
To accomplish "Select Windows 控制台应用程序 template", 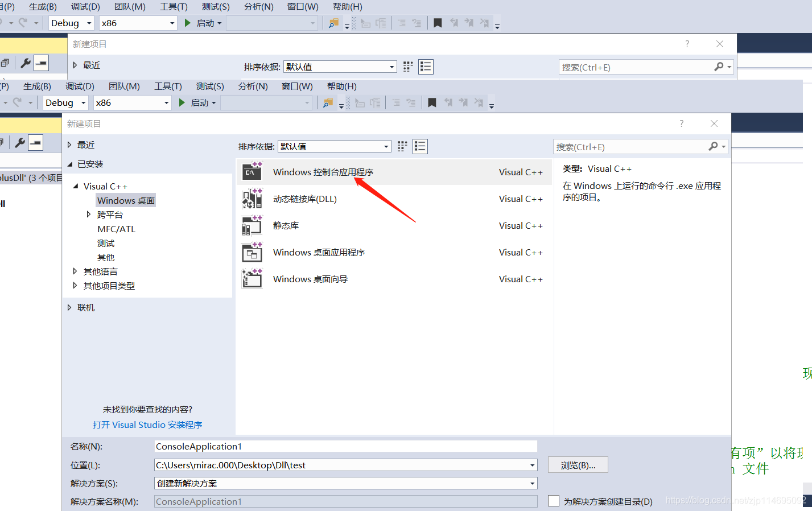I will 394,172.
